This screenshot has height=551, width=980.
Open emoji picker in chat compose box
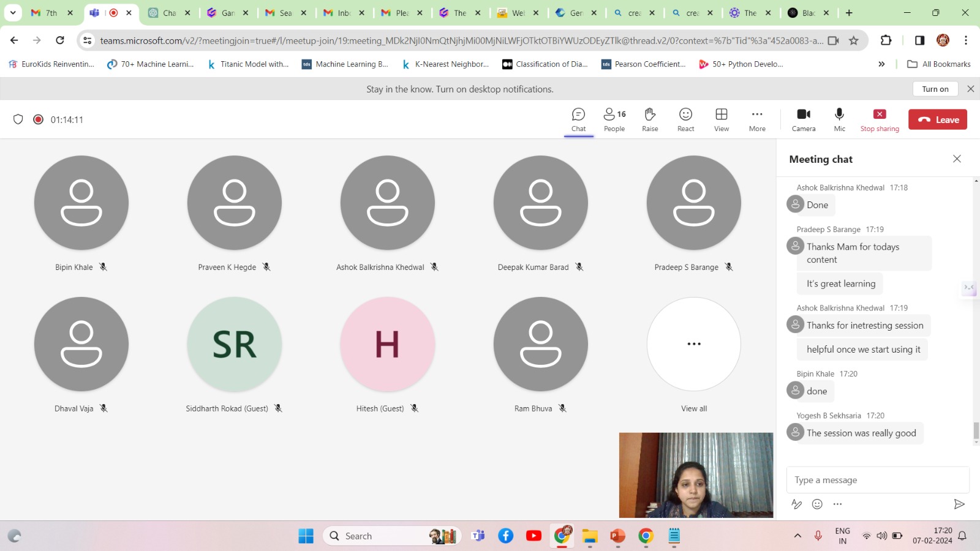point(817,504)
